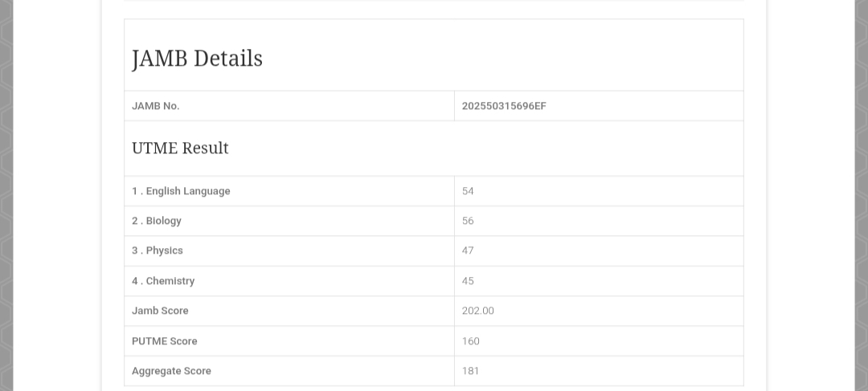Click the JAMB number 202550315696EF
The width and height of the screenshot is (868, 391).
tap(504, 106)
